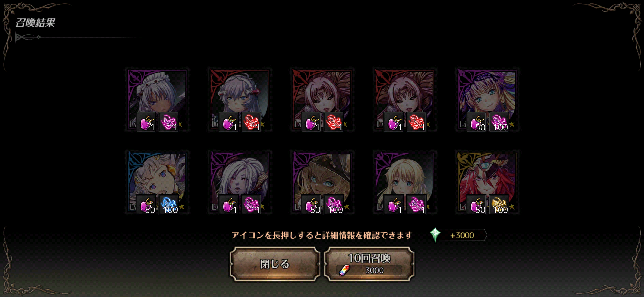This screenshot has height=297, width=644.
Task: Select the blonde witch-hat character portrait
Action: click(322, 182)
